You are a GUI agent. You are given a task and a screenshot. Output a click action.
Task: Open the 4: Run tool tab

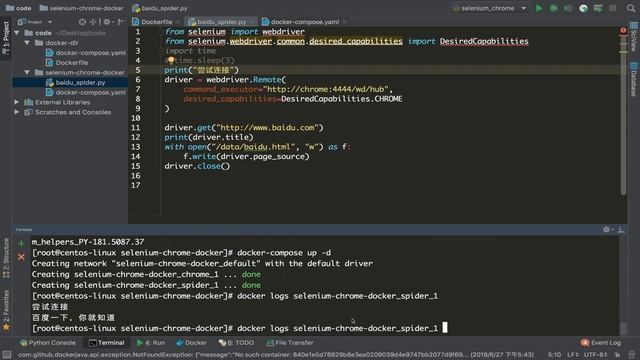tap(151, 343)
